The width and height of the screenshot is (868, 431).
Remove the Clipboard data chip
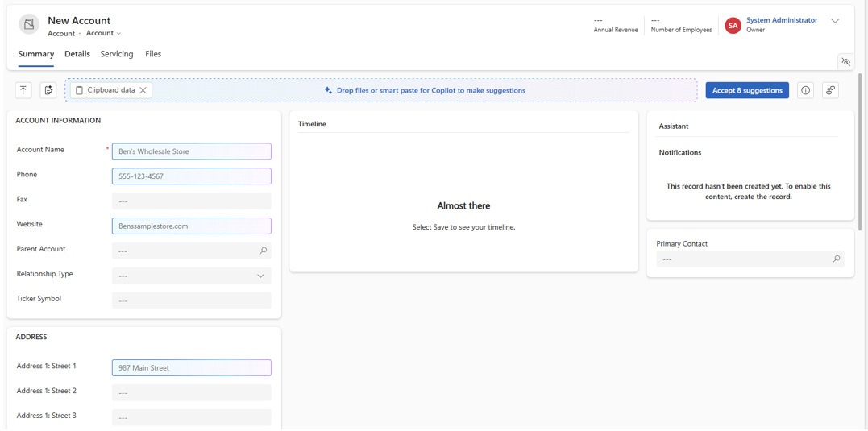coord(143,90)
